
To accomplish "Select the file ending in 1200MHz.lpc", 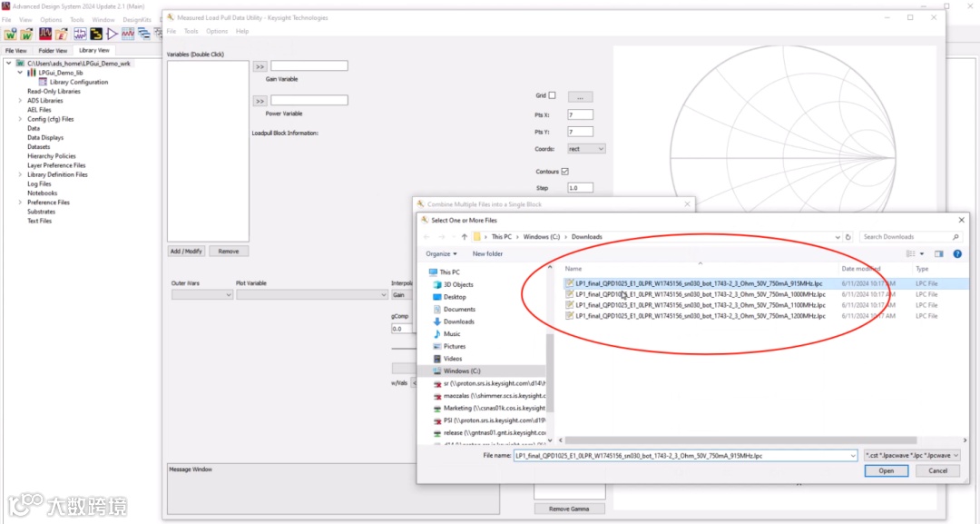I will click(x=700, y=316).
